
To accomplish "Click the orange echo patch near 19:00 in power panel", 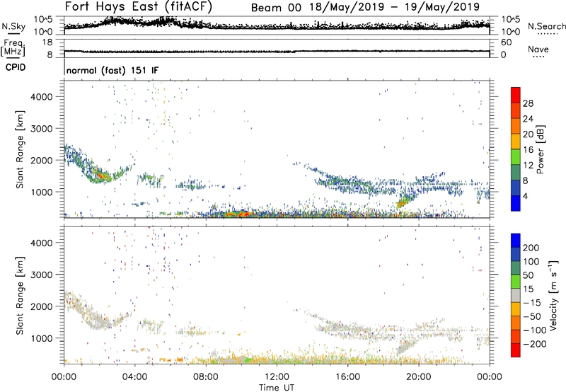I will [x=400, y=205].
